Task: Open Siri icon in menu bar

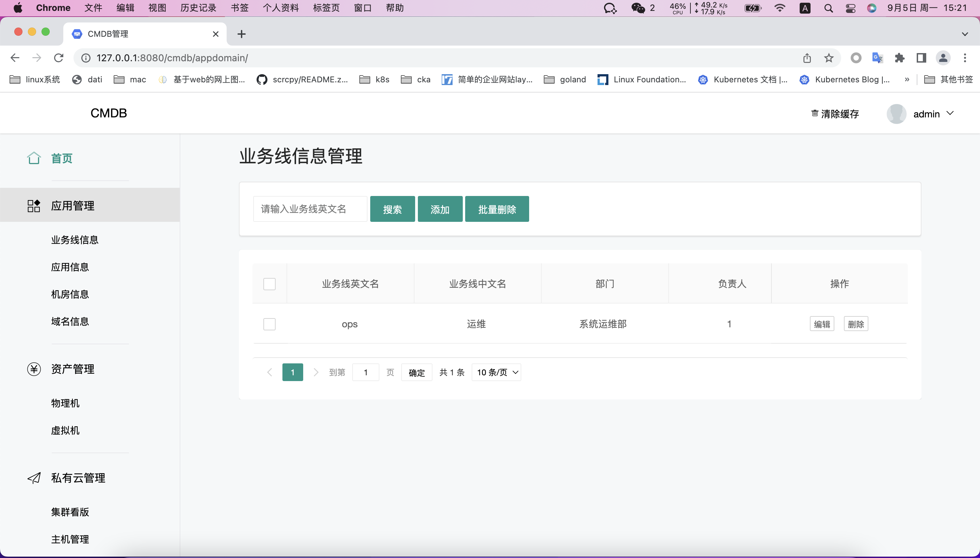Action: (872, 8)
